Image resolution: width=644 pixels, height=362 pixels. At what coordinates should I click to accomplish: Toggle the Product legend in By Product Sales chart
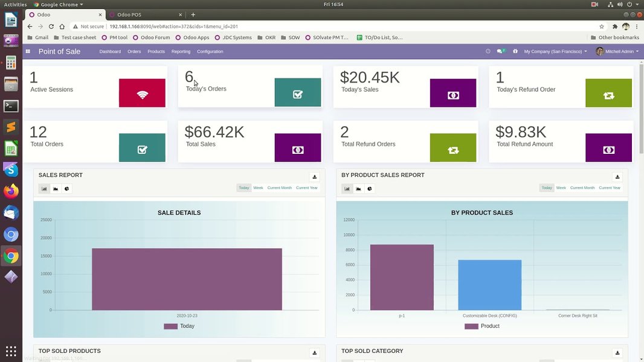pyautogui.click(x=481, y=326)
